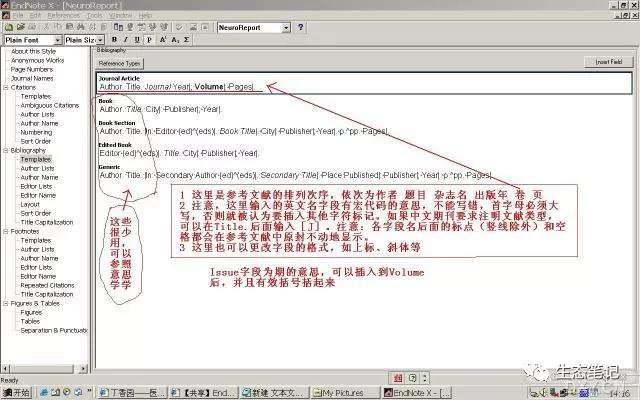640x400 pixels.
Task: Switch to My Pictures taskbar window
Action: (x=344, y=393)
